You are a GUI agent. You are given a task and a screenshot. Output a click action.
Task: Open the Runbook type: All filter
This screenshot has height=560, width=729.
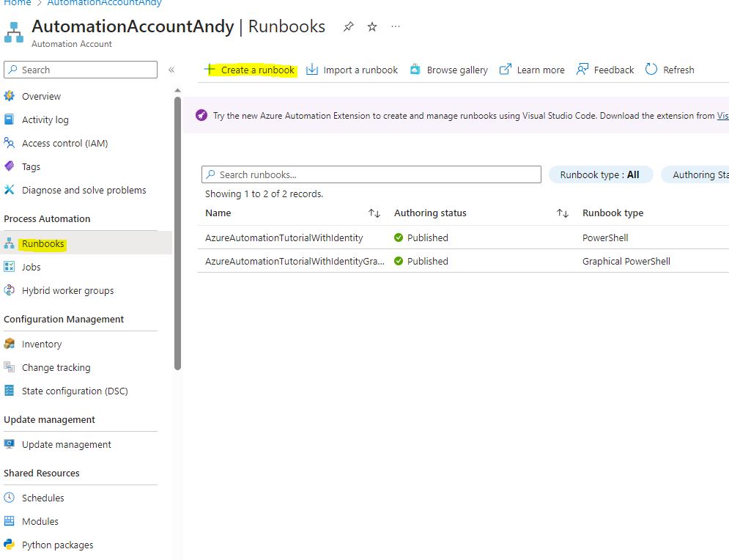(600, 174)
